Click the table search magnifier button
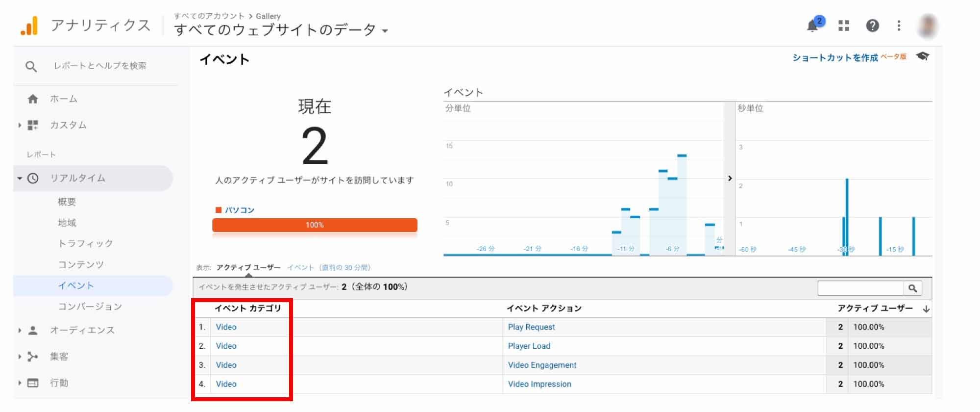This screenshot has width=980, height=412. pos(912,288)
